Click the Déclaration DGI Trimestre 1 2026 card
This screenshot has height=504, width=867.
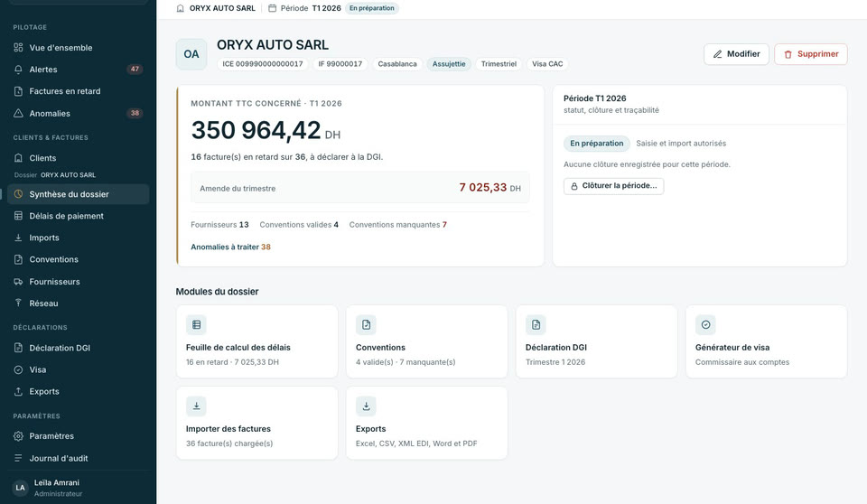tap(597, 341)
